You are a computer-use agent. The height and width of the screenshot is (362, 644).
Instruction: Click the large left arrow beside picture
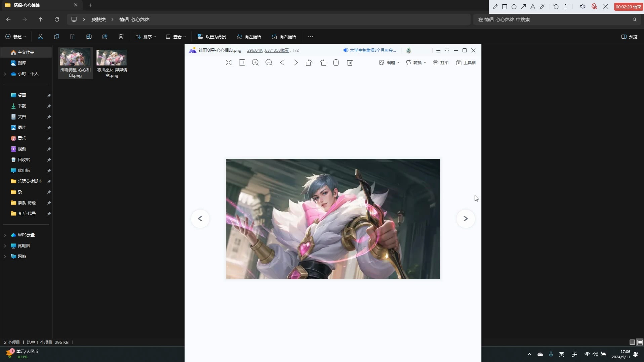[200, 219]
